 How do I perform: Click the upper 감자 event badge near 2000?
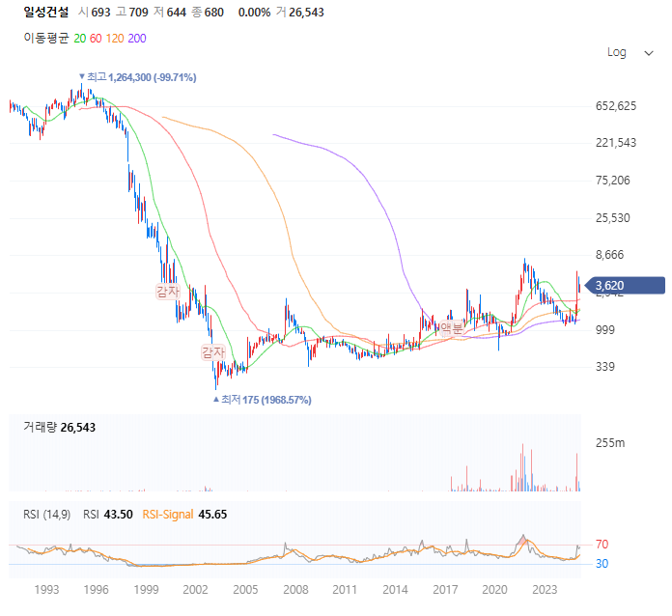click(x=168, y=292)
